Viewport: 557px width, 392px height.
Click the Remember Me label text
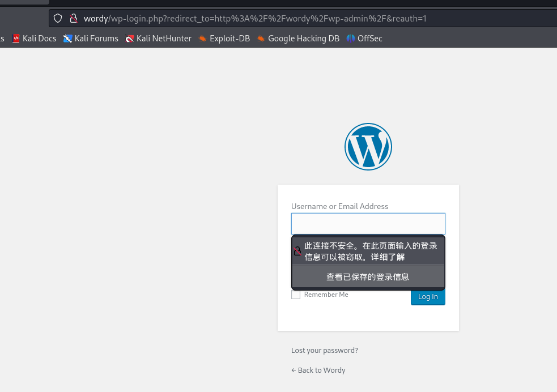(x=326, y=295)
